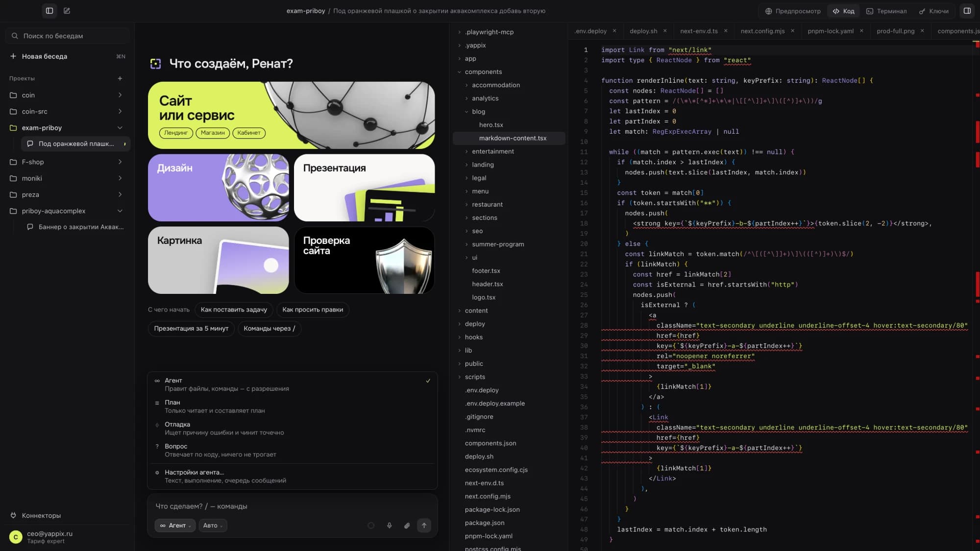
Task: Click the paperclip attach file icon
Action: (407, 526)
